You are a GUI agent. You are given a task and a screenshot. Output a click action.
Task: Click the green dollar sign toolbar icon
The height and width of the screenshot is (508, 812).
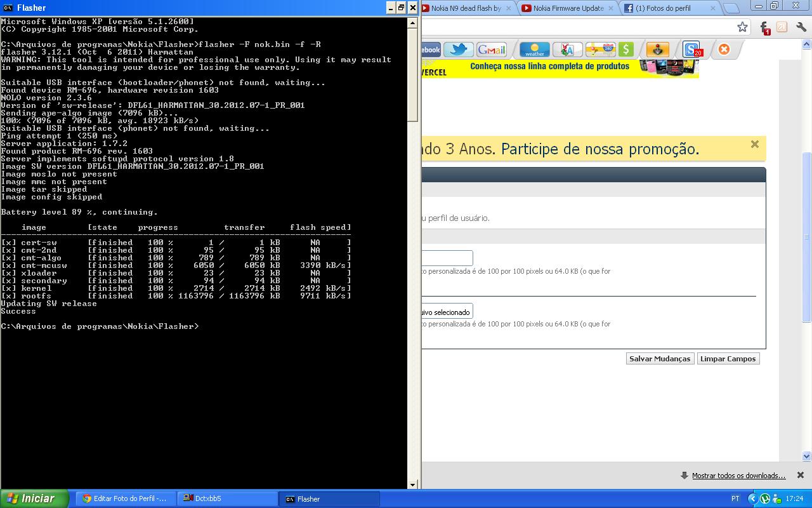click(626, 50)
